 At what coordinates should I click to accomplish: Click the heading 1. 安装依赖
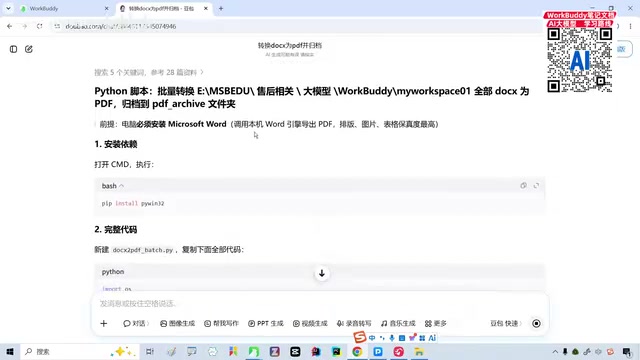[116, 144]
